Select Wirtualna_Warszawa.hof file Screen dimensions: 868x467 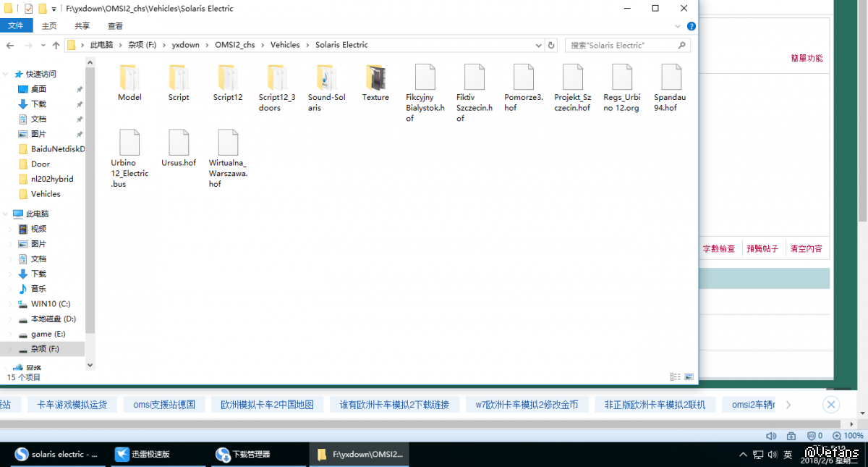[228, 159]
